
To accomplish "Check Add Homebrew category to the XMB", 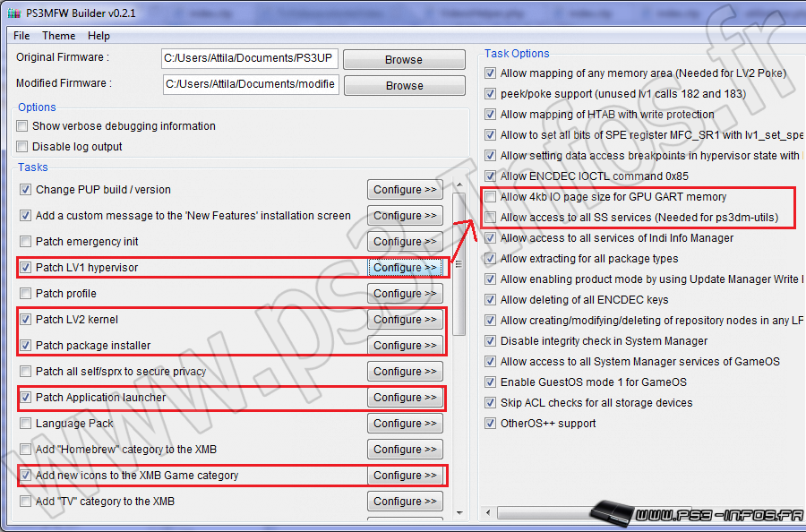I will 25,450.
